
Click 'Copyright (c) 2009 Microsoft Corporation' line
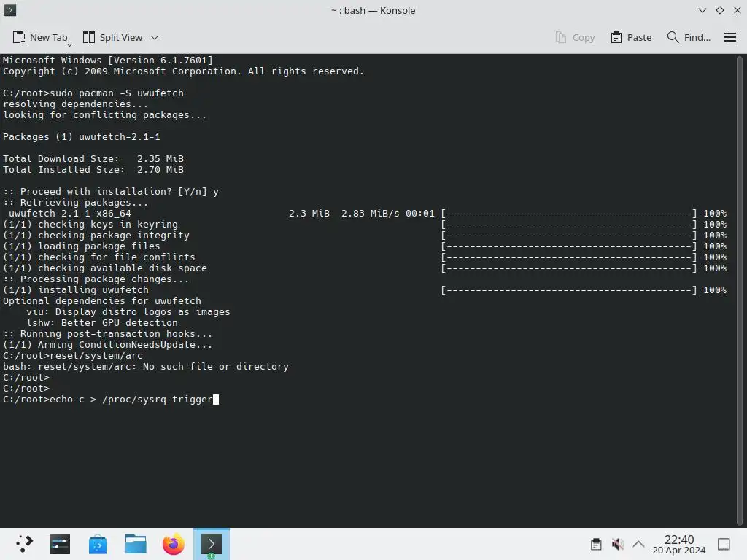pos(183,71)
